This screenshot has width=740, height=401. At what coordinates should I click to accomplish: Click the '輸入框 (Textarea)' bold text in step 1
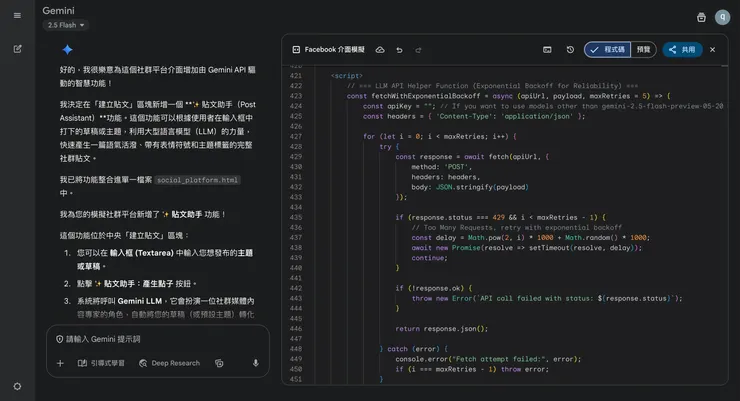(142, 253)
